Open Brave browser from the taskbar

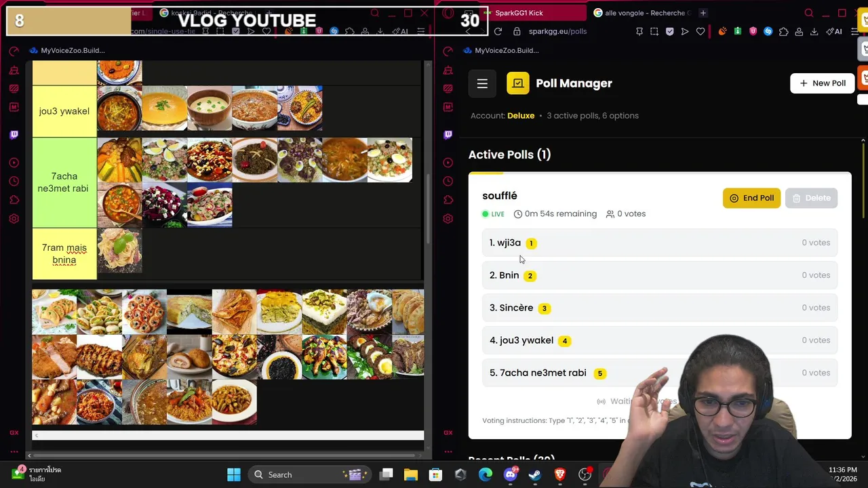[x=560, y=474]
